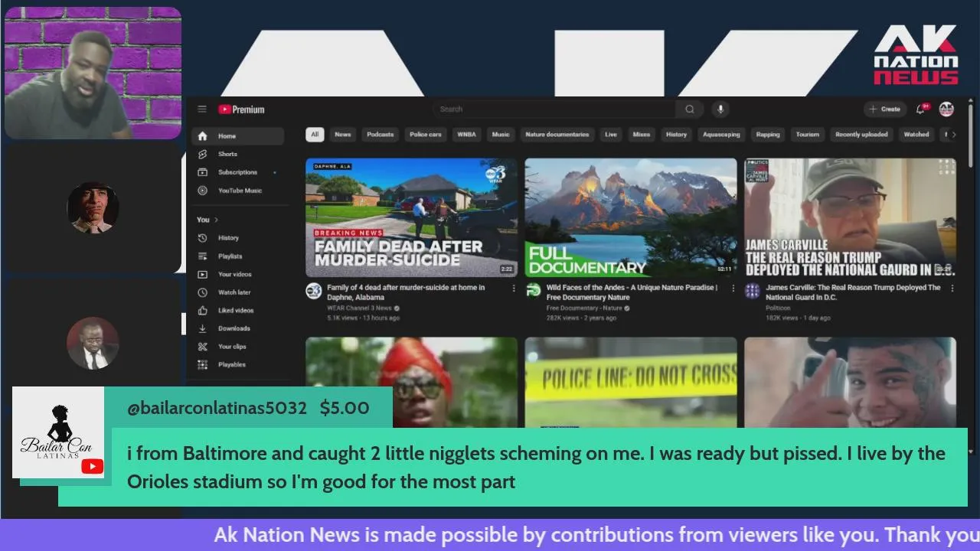The width and height of the screenshot is (980, 551).
Task: Select the All filter chip
Action: [x=314, y=135]
